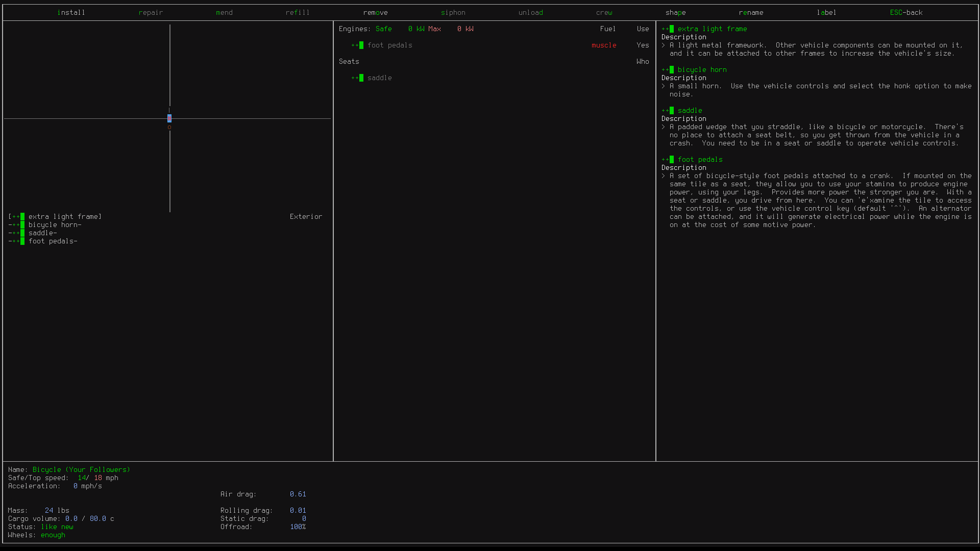Viewport: 980px width, 551px height.
Task: Click green block icon next to foot pedals under Engines
Action: (x=361, y=45)
